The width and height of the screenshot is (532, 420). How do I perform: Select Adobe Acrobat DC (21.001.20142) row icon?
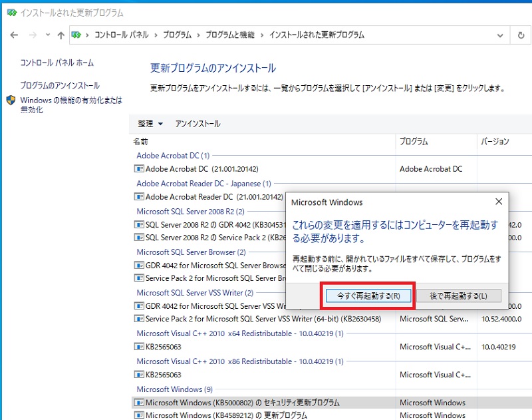tap(139, 169)
